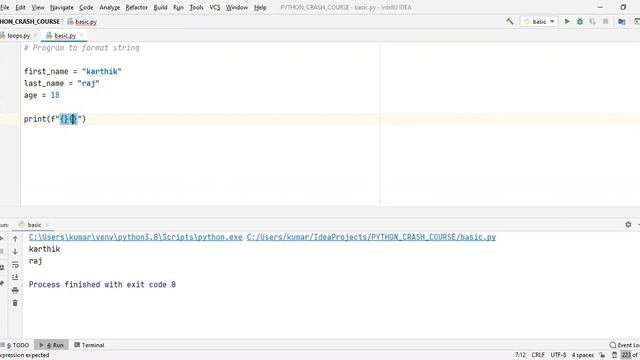Click the Scroll to End icon
Screen dimensions: 640x360
[15, 278]
